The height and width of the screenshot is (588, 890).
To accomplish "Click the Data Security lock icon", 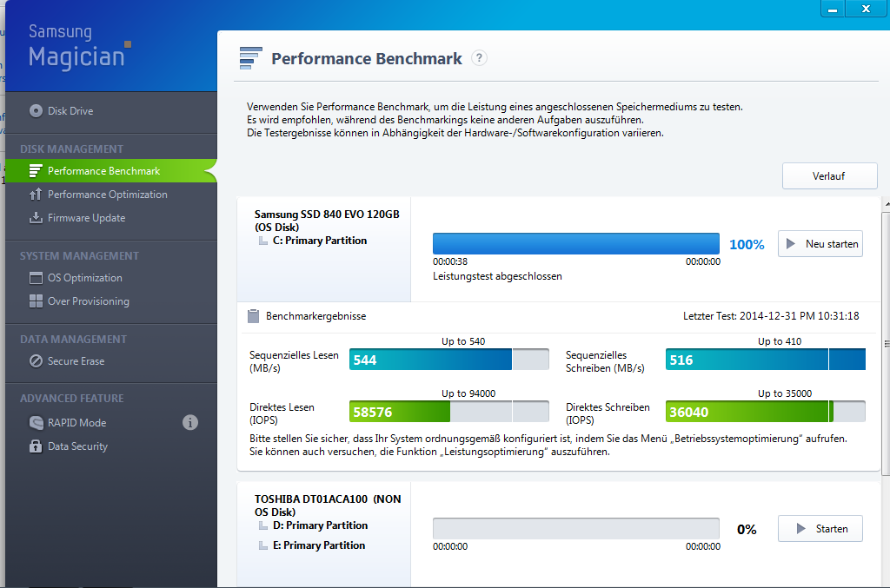I will coord(36,446).
